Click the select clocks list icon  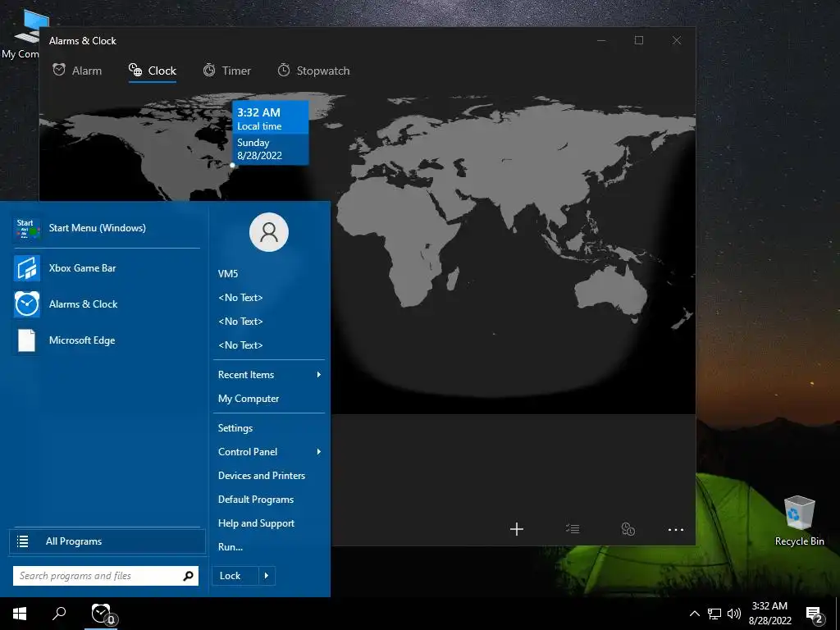point(573,529)
